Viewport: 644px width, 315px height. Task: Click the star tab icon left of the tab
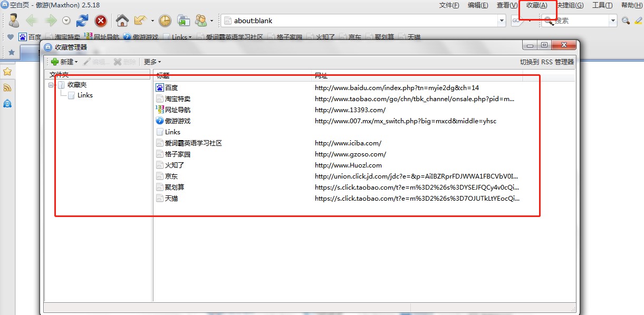11,52
